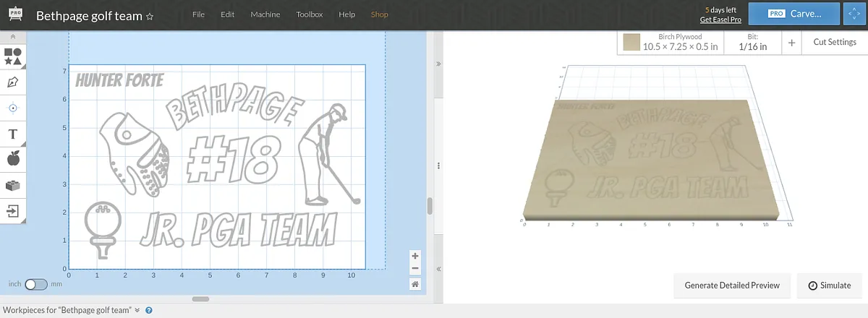Zoom out with the minus button
Screen dimensions: 868x318
415,268
